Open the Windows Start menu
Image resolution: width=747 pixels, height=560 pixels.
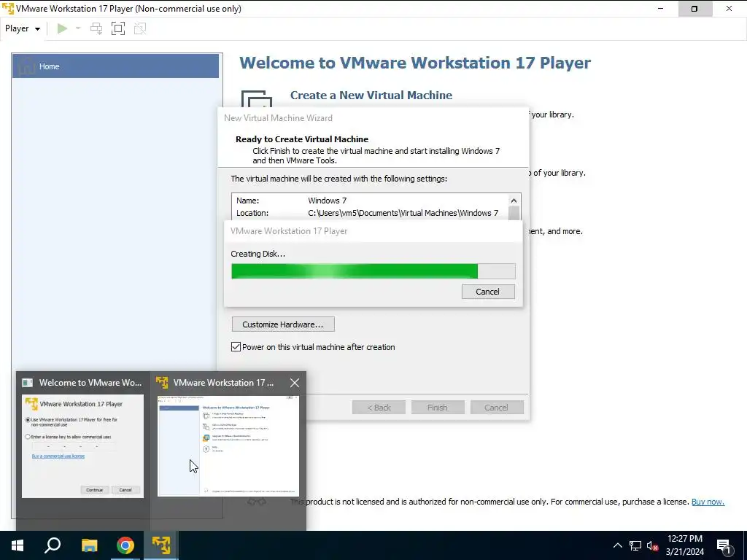(x=18, y=545)
